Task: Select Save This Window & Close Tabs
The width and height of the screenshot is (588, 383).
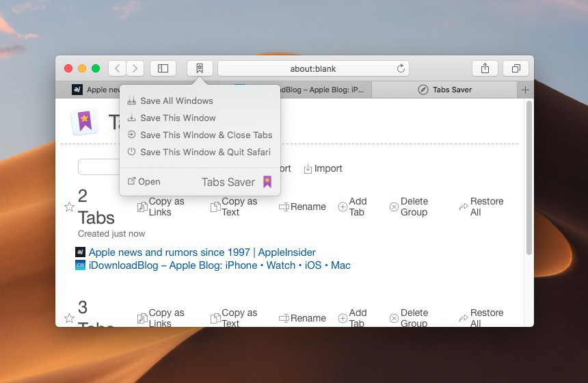Action: tap(200, 135)
